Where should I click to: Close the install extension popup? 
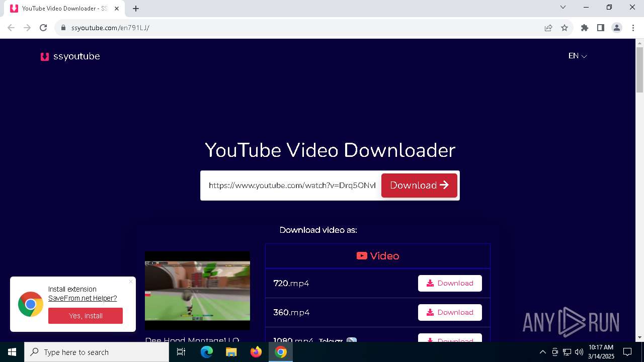[x=131, y=282]
